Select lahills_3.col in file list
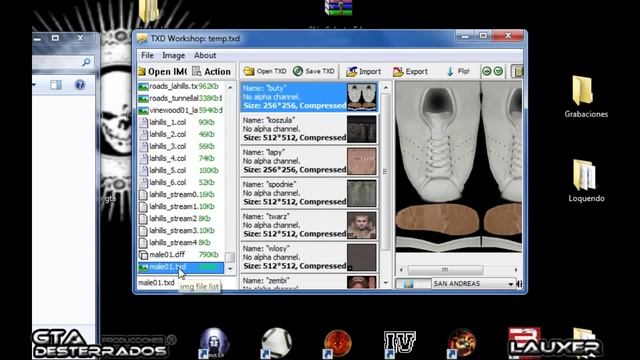 (180, 146)
